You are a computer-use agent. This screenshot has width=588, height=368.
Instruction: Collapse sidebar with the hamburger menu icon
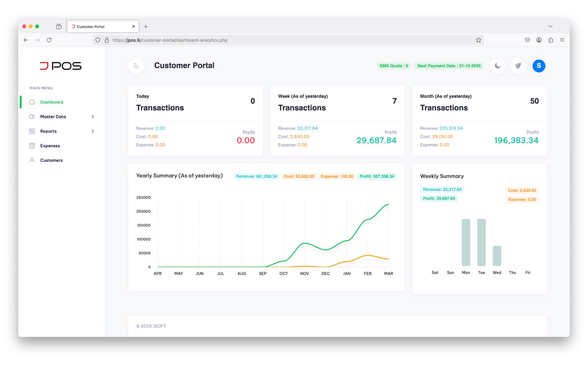(x=136, y=66)
